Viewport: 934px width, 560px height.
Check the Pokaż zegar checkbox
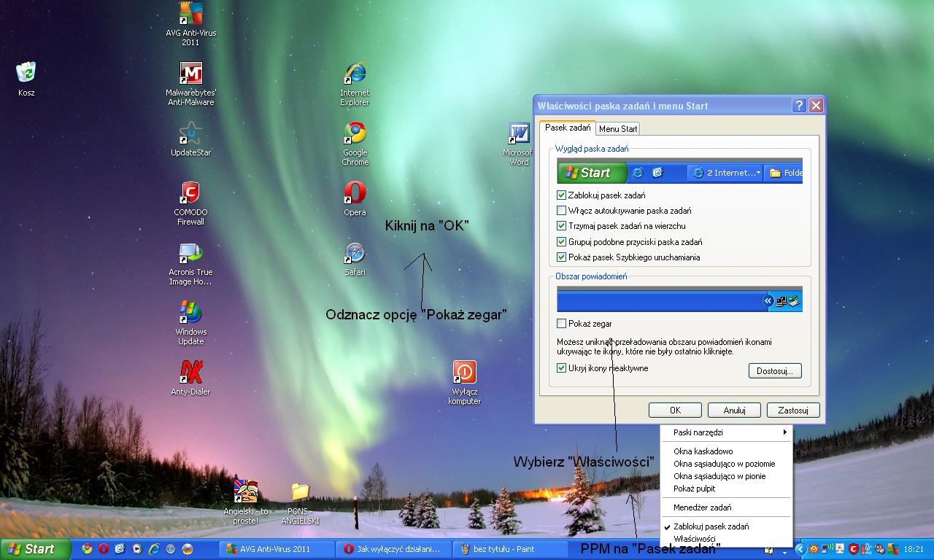pos(561,324)
